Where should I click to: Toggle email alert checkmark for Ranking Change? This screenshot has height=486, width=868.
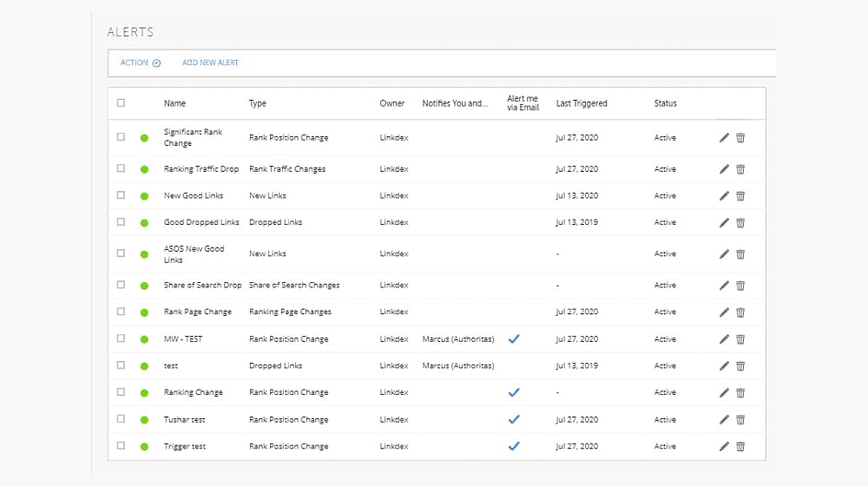coord(514,392)
